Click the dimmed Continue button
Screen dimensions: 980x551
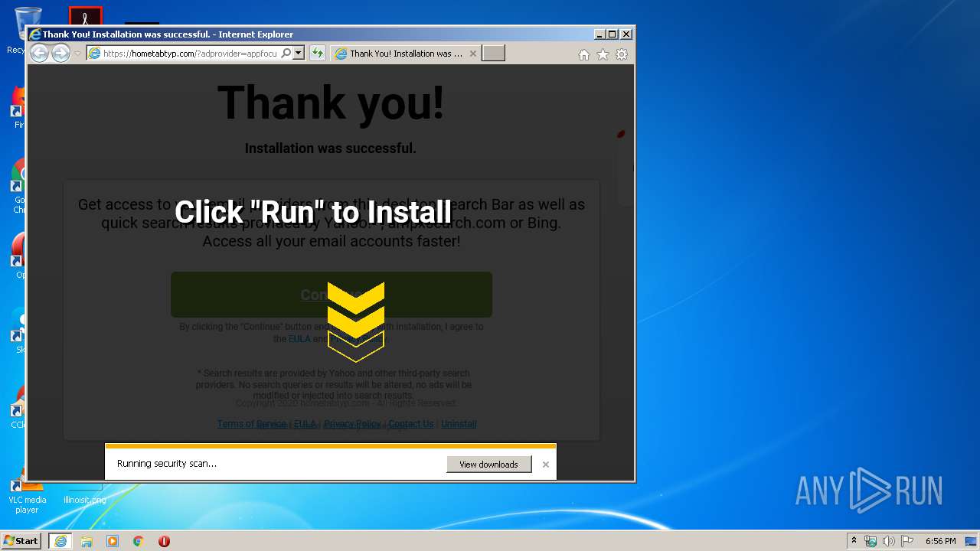pos(332,295)
